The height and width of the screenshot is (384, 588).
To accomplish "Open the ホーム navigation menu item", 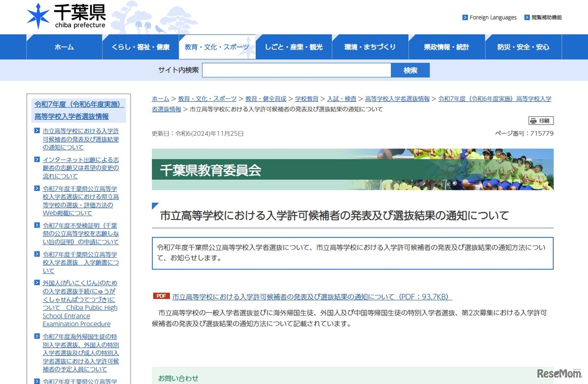I will click(x=64, y=46).
